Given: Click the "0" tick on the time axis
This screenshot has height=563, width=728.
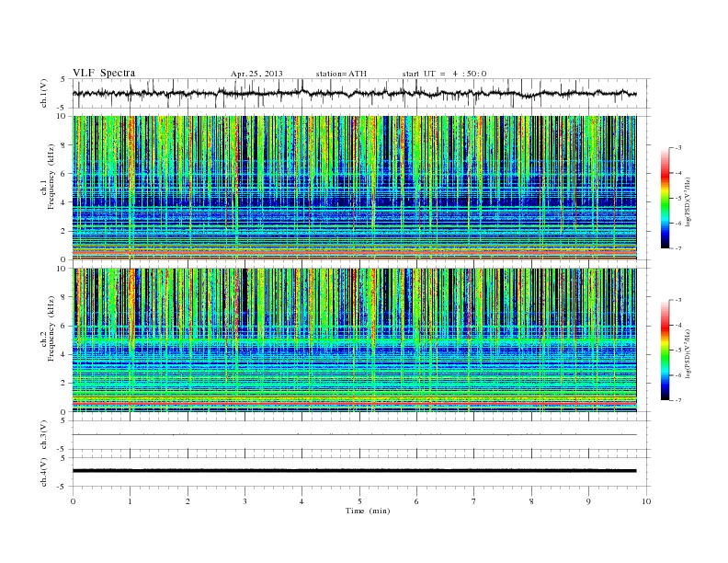Looking at the screenshot, I should pos(73,501).
